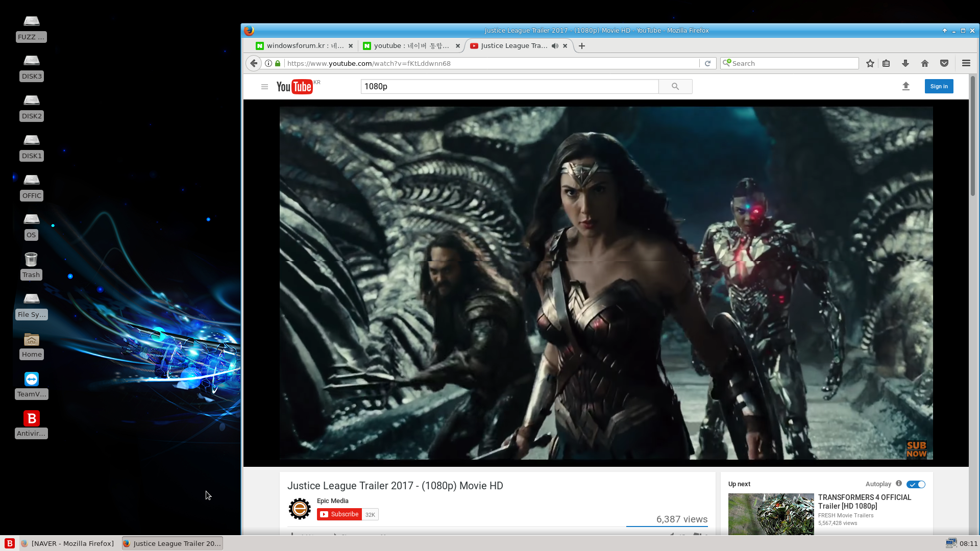980x551 pixels.
Task: Show site information icon in the address bar
Action: pyautogui.click(x=268, y=63)
